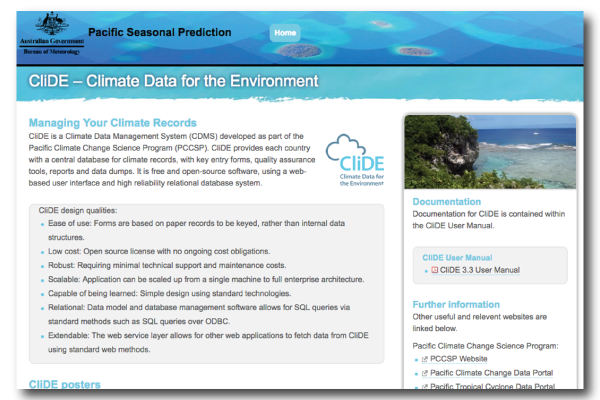Image resolution: width=600 pixels, height=400 pixels.
Task: Click the Further information heading
Action: pyautogui.click(x=456, y=304)
